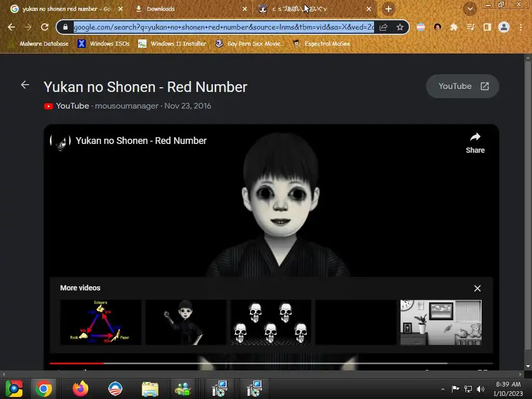Click the striped flag extension icon
The height and width of the screenshot is (399, 532).
point(420,27)
